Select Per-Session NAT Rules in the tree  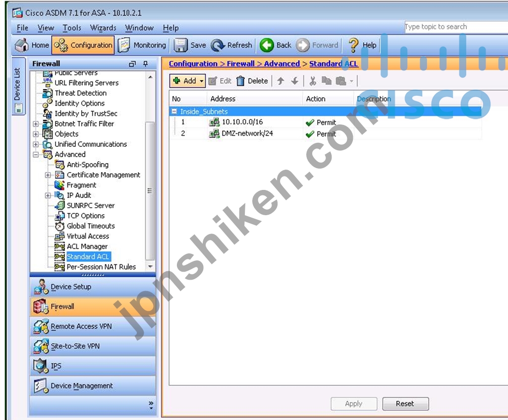point(101,267)
